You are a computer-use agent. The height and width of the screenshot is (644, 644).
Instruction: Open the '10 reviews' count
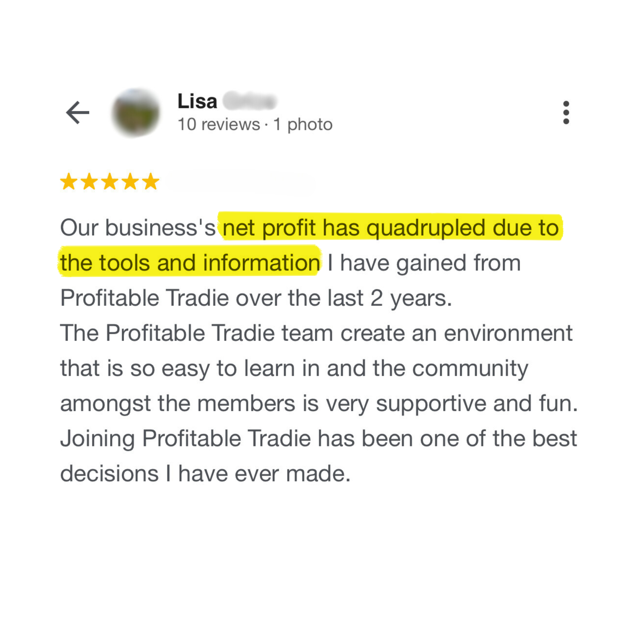pos(219,124)
